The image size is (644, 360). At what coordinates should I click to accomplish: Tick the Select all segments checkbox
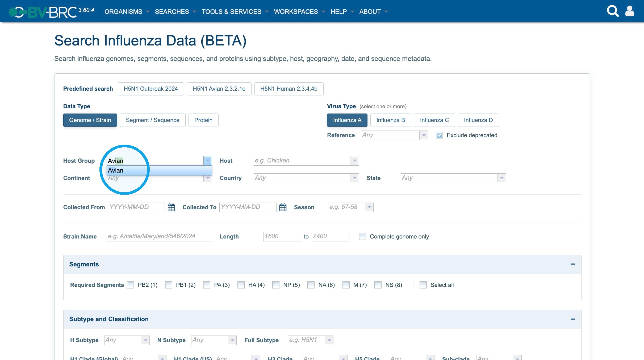tap(423, 285)
